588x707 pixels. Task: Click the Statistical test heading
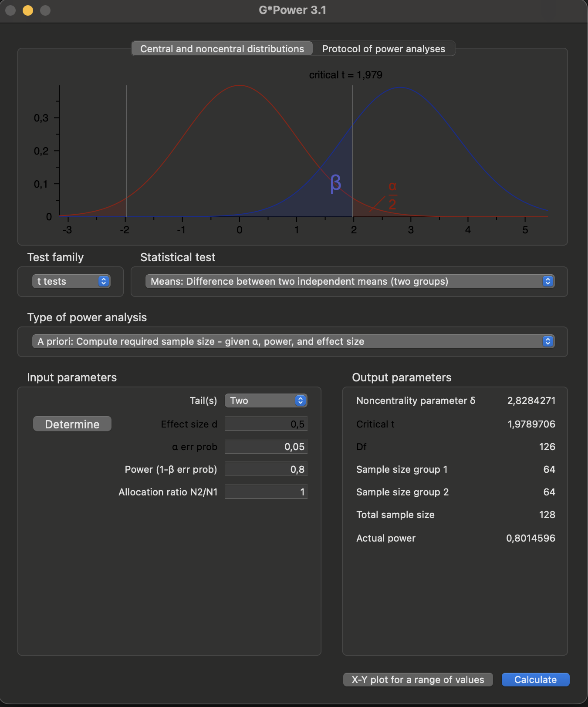pyautogui.click(x=178, y=257)
